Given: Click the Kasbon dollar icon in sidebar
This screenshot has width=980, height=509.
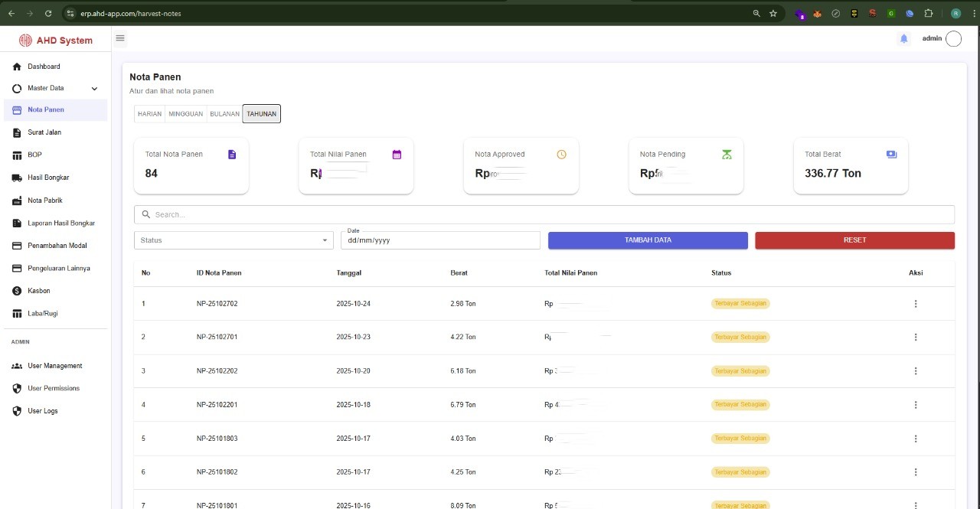Looking at the screenshot, I should coord(17,291).
